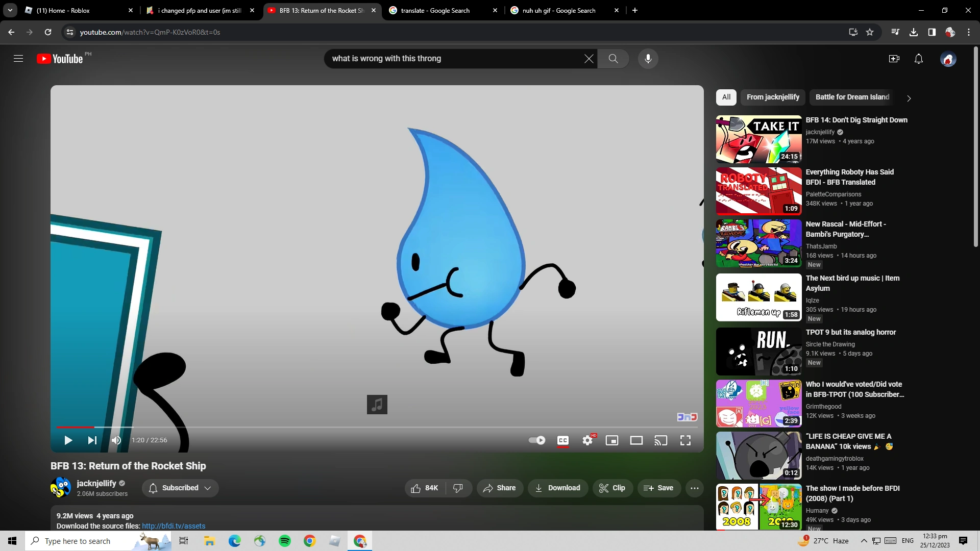
Task: Toggle subtitles with the CC button
Action: pyautogui.click(x=563, y=440)
